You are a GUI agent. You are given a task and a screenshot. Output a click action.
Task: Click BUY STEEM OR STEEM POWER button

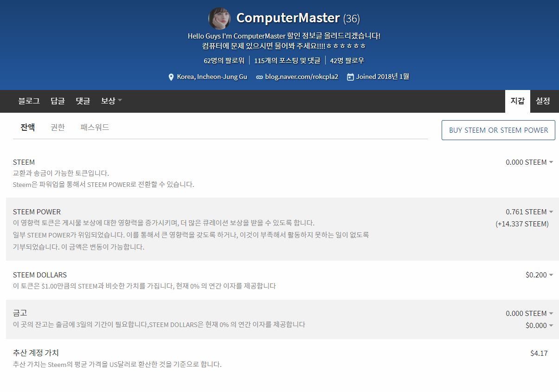498,130
